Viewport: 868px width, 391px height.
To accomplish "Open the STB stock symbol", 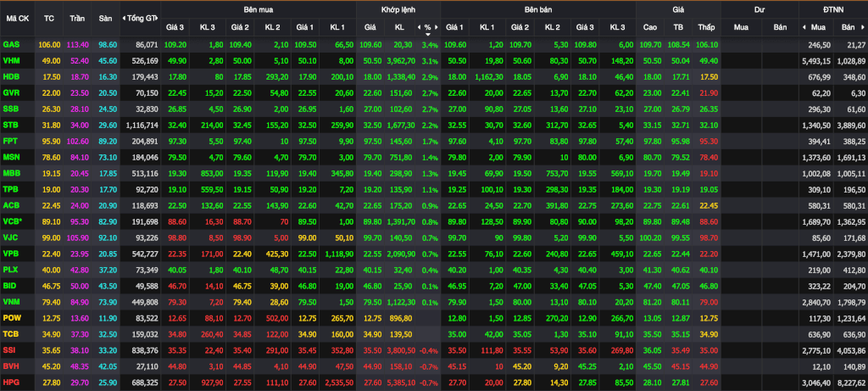I will point(10,125).
